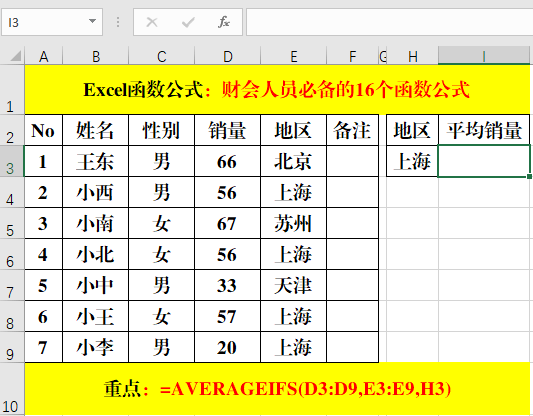Select row 10 header
This screenshot has width=533, height=416.
12,389
